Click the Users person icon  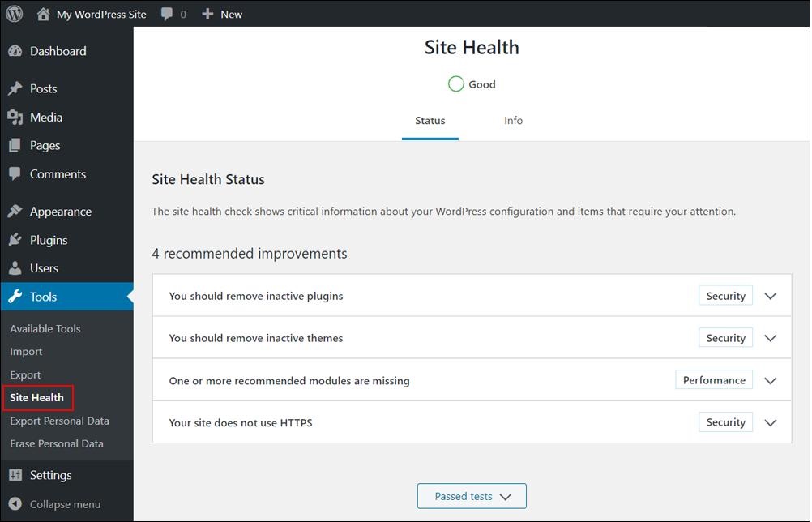pos(15,268)
